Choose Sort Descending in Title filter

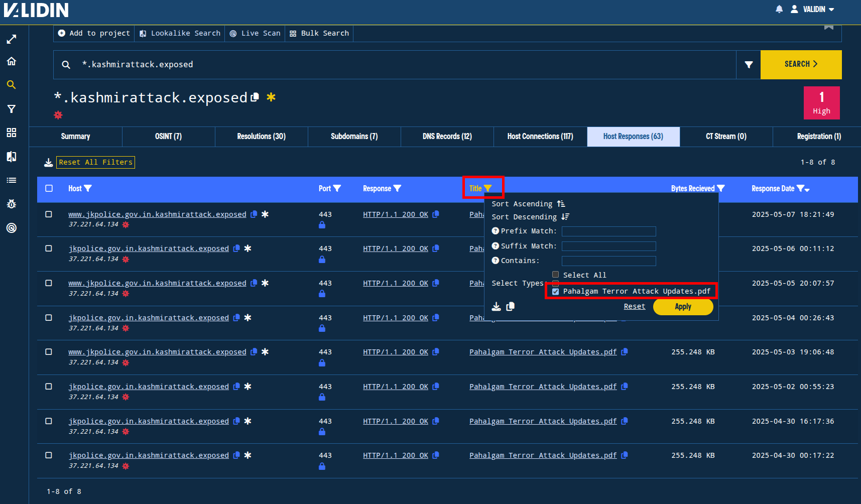531,217
